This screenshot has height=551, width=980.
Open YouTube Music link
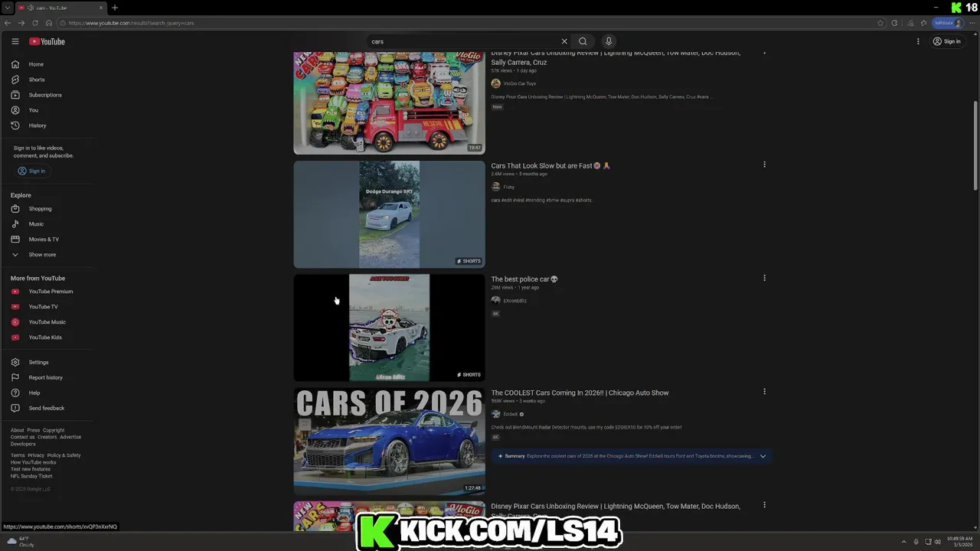pos(47,322)
